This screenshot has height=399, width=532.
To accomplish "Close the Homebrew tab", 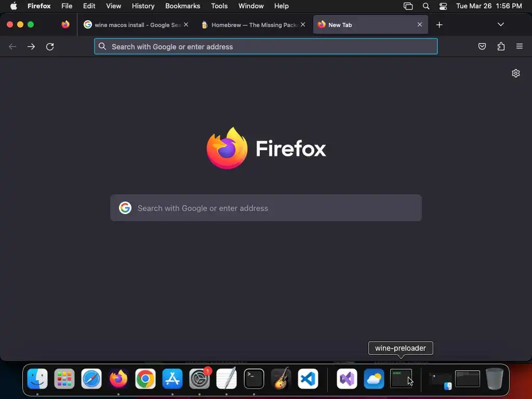I will coord(303,24).
